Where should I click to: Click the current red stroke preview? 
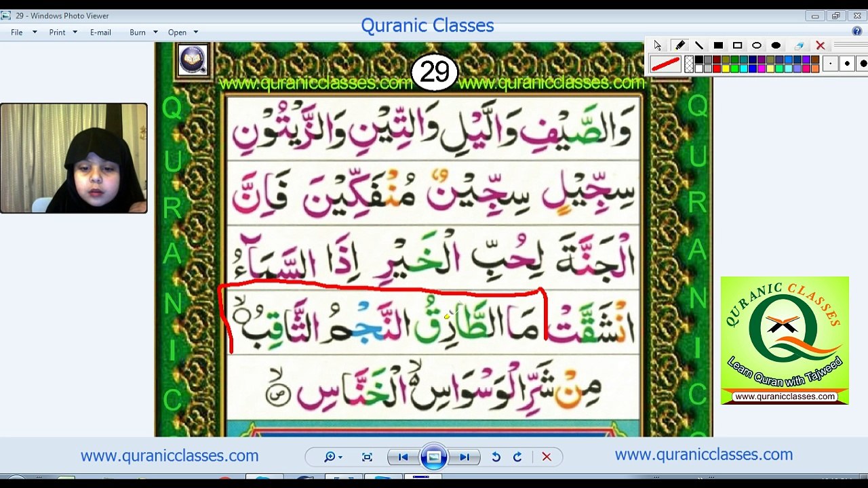(x=665, y=64)
